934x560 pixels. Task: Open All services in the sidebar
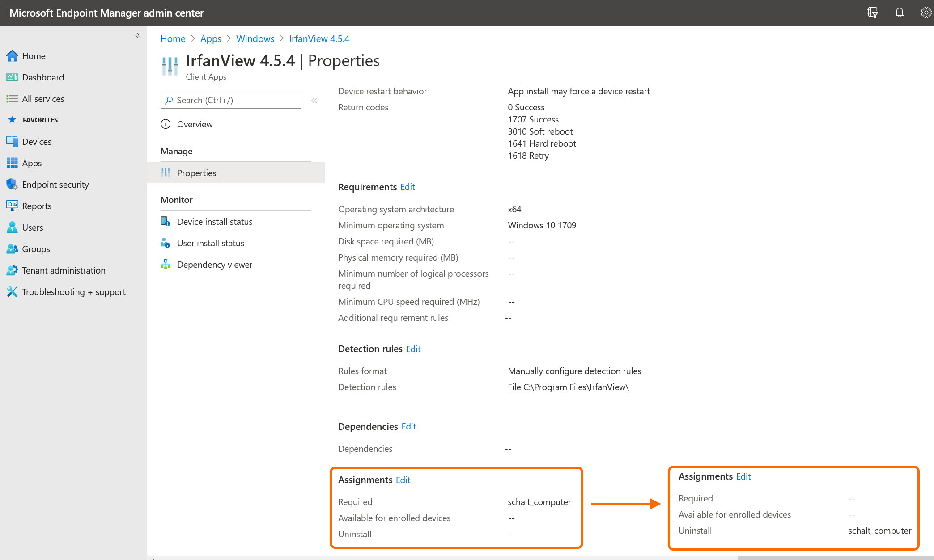43,99
